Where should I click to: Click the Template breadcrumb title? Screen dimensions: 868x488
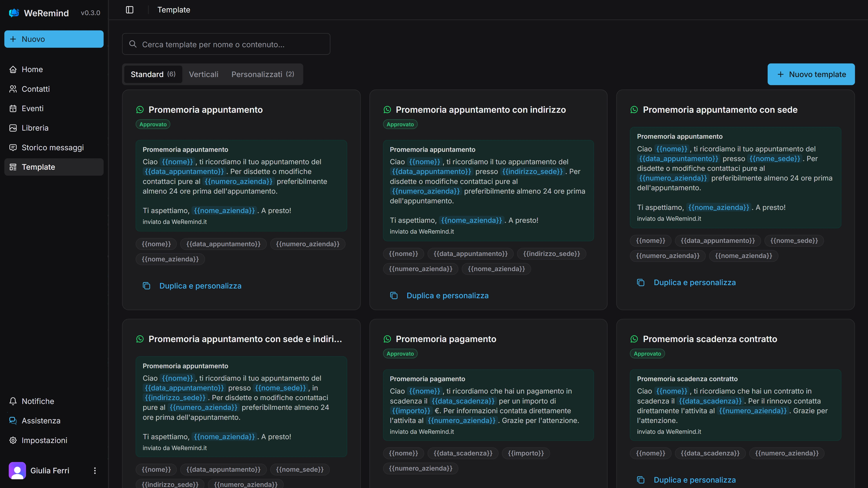pyautogui.click(x=174, y=10)
